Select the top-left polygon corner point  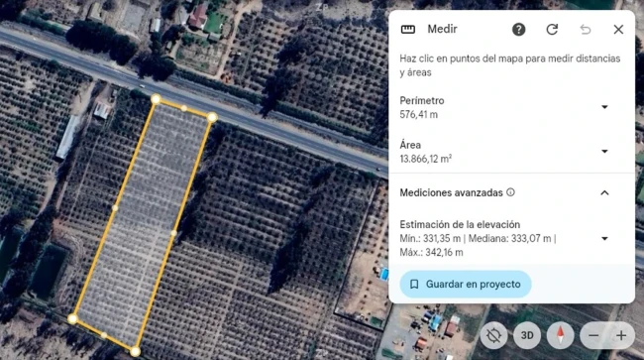click(x=156, y=99)
